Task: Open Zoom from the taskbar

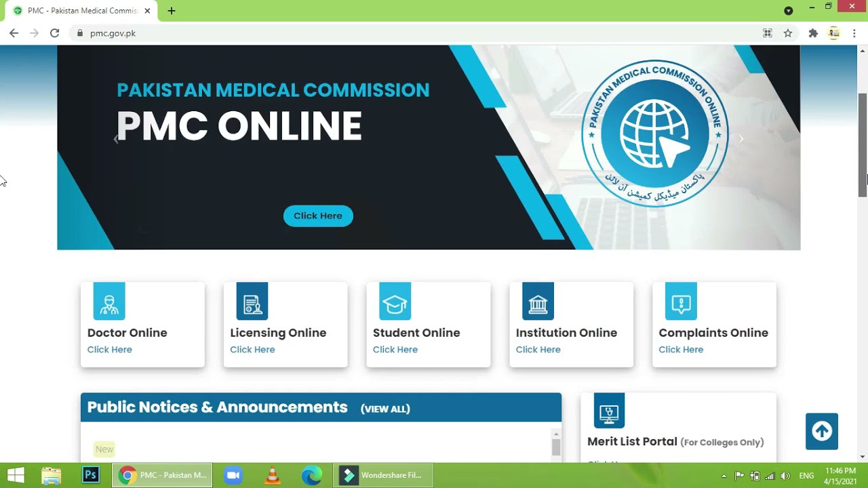Action: [x=233, y=475]
